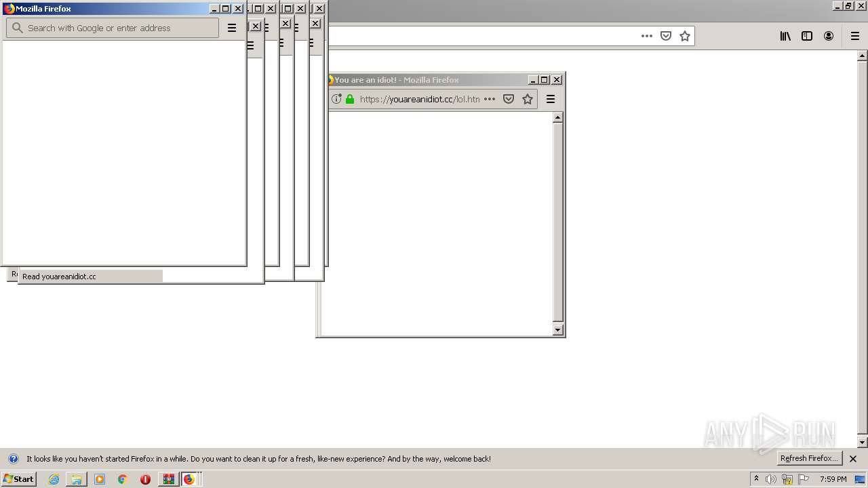868x488 pixels.
Task: Click Refresh Firefox… button
Action: pos(810,458)
